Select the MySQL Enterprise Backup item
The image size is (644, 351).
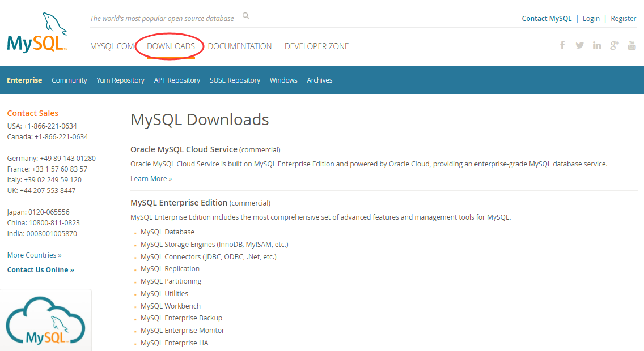[x=181, y=318]
